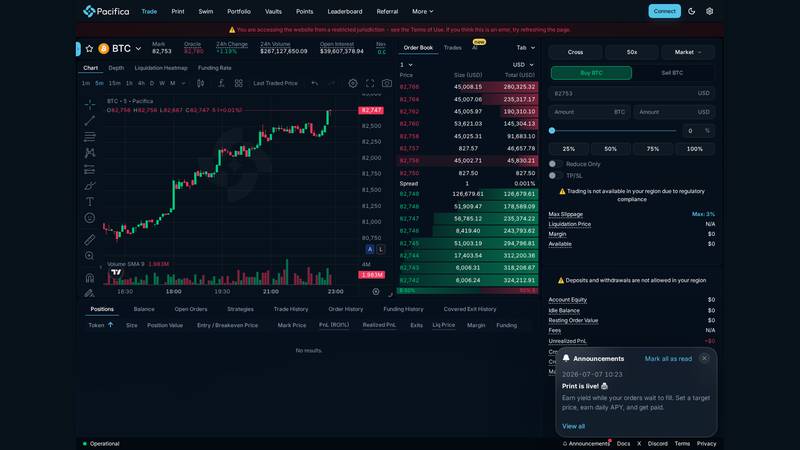Select the Fibonacci retracement tool
This screenshot has width=800, height=450.
click(90, 137)
